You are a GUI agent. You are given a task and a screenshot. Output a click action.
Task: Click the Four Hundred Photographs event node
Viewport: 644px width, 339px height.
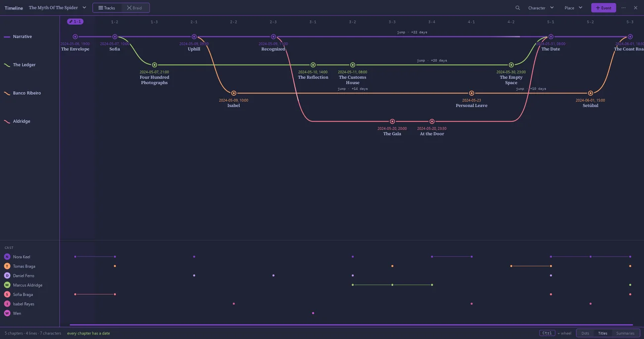pos(155,65)
